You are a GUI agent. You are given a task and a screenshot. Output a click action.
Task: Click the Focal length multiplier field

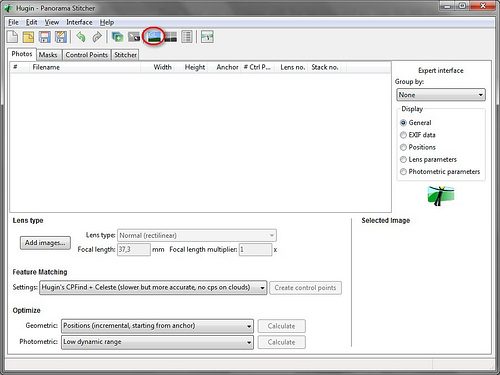[x=255, y=249]
